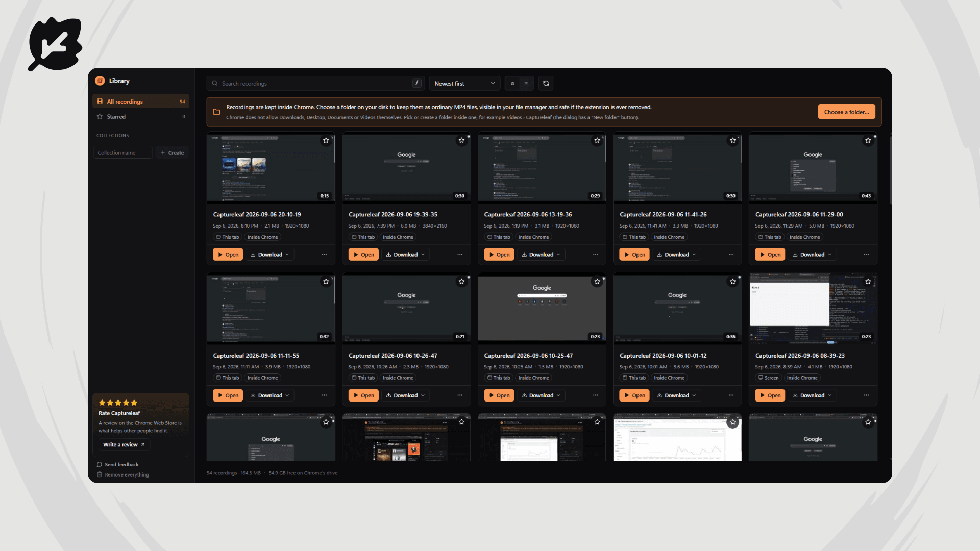The height and width of the screenshot is (551, 980).
Task: Click Write a review link
Action: click(124, 445)
